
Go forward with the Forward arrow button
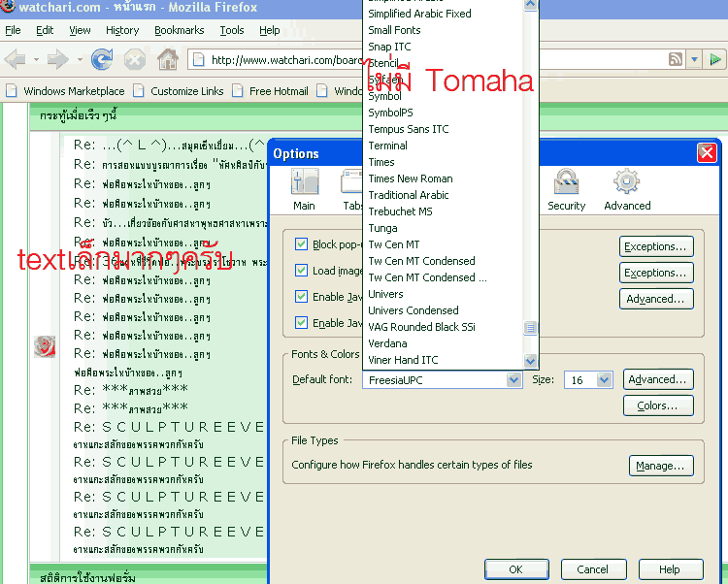pos(58,59)
